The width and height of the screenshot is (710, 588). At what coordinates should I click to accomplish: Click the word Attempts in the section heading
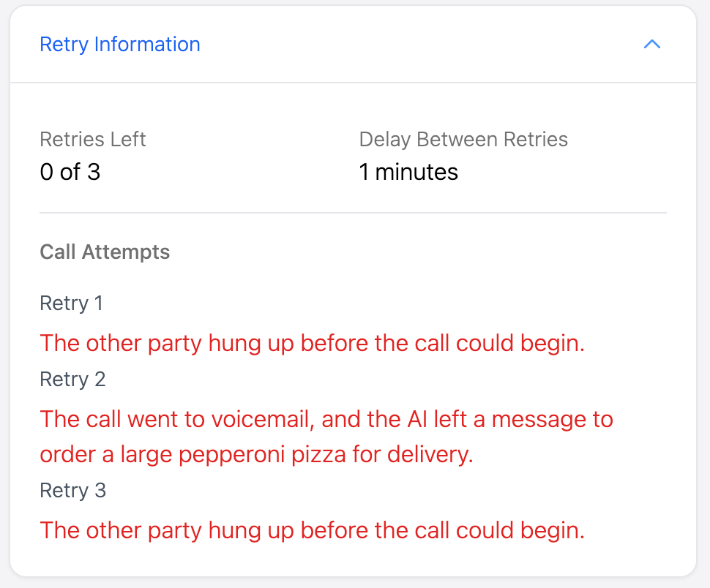click(x=126, y=252)
